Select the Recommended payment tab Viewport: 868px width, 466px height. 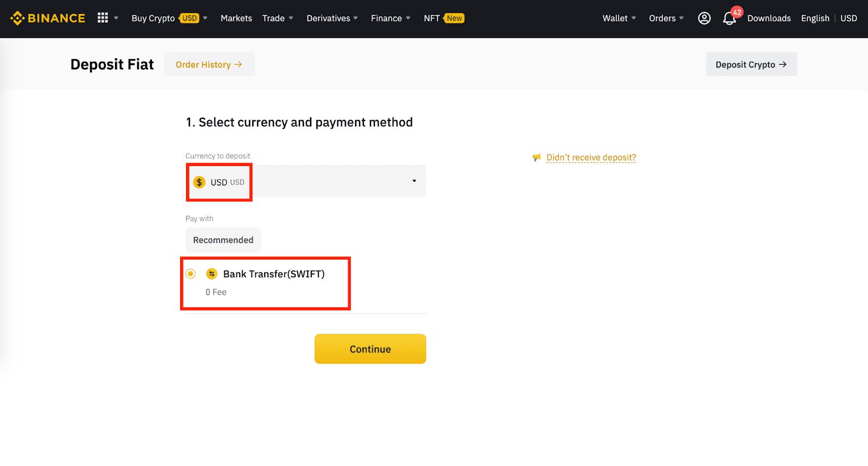223,240
